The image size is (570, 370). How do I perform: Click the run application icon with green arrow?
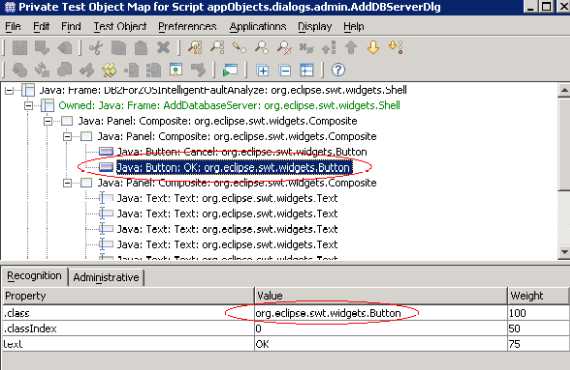coord(230,70)
